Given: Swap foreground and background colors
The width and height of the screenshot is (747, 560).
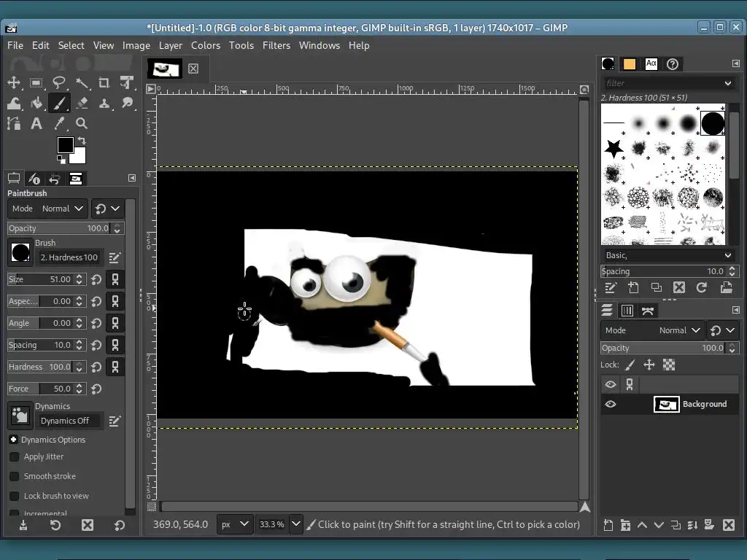Looking at the screenshot, I should pyautogui.click(x=82, y=141).
